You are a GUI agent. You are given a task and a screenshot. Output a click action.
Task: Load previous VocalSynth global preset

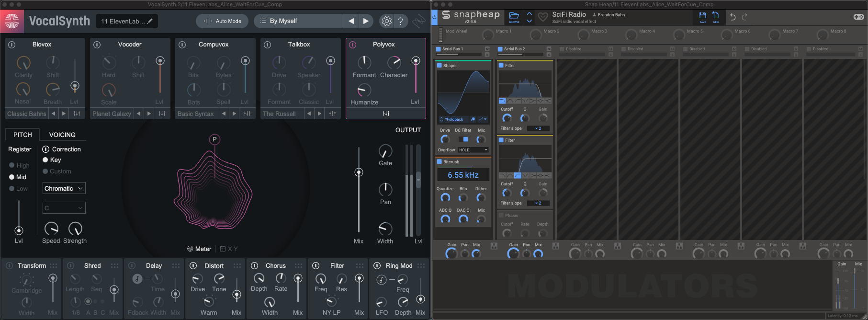[x=351, y=21]
